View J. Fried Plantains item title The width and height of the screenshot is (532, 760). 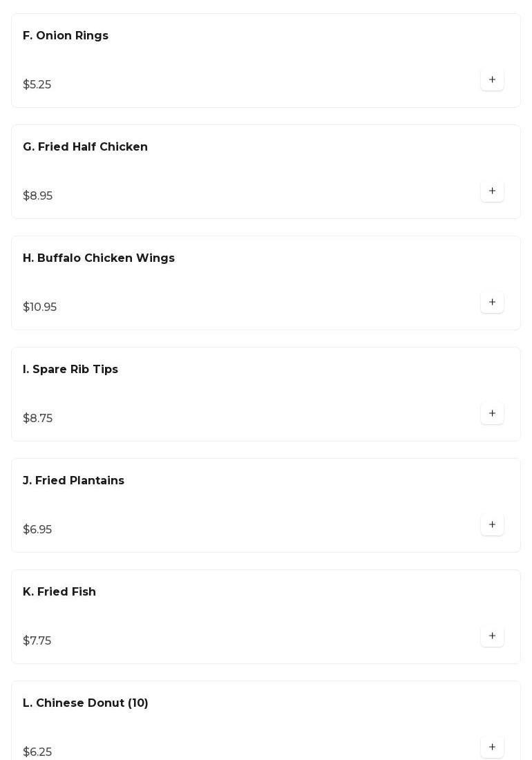pos(73,481)
